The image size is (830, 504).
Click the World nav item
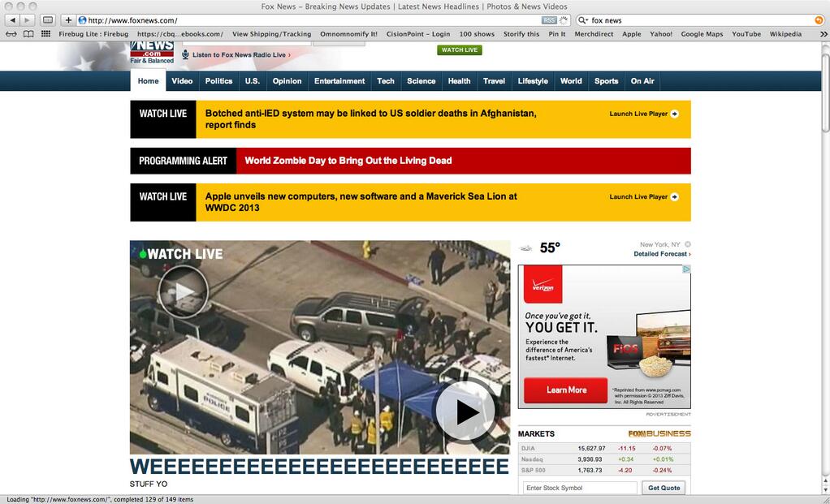[571, 81]
